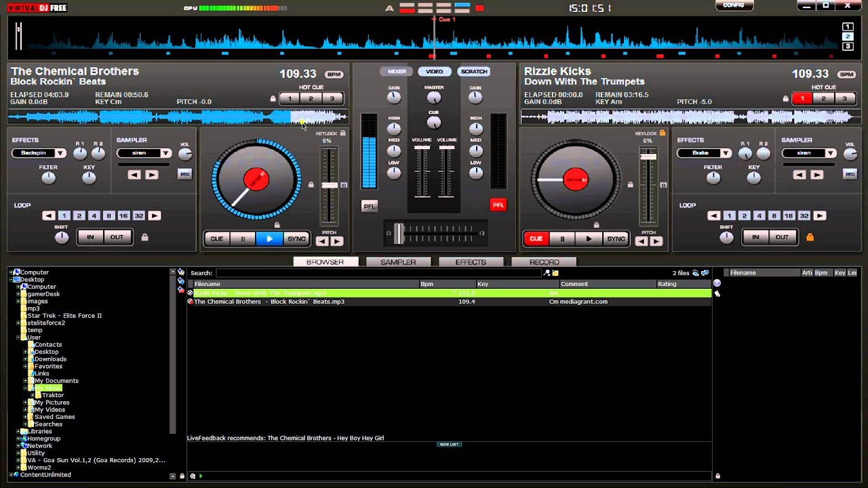
Task: Click left deck sampler play arrow
Action: pos(151,175)
